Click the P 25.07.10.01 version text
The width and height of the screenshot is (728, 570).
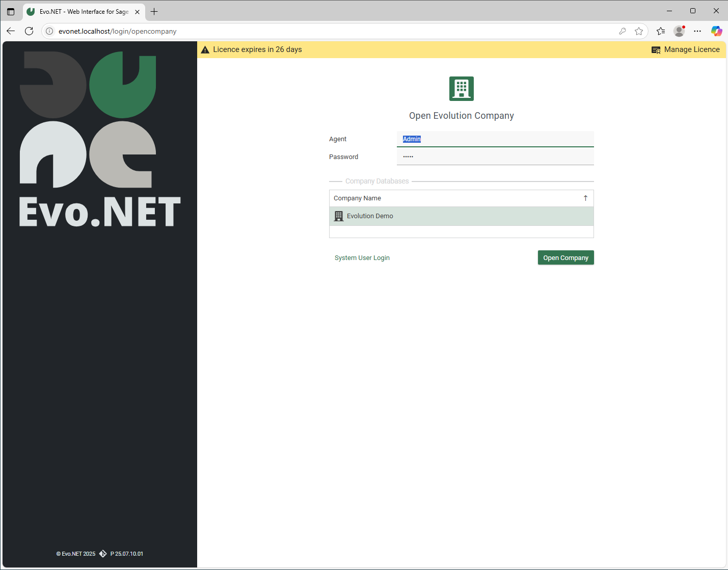point(127,554)
